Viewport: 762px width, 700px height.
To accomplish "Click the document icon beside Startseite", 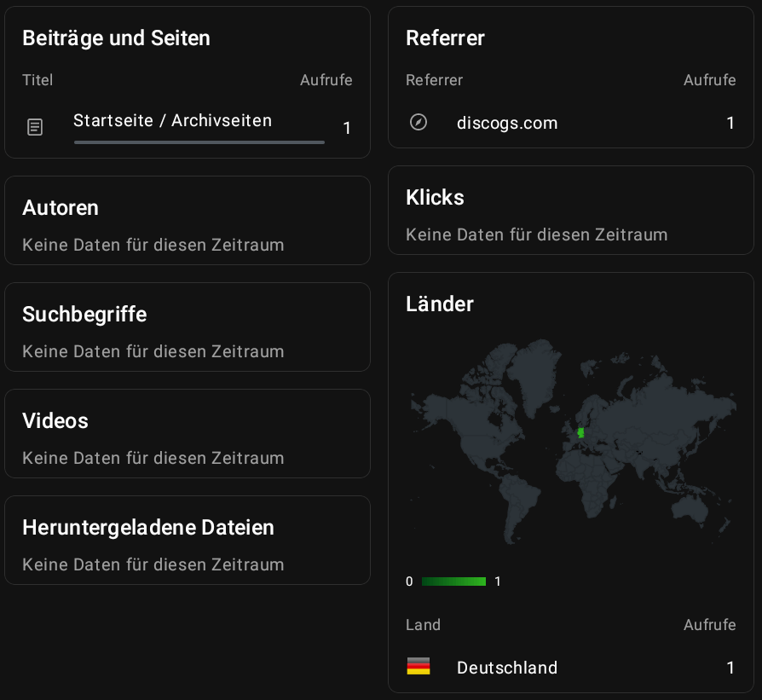I will (35, 128).
